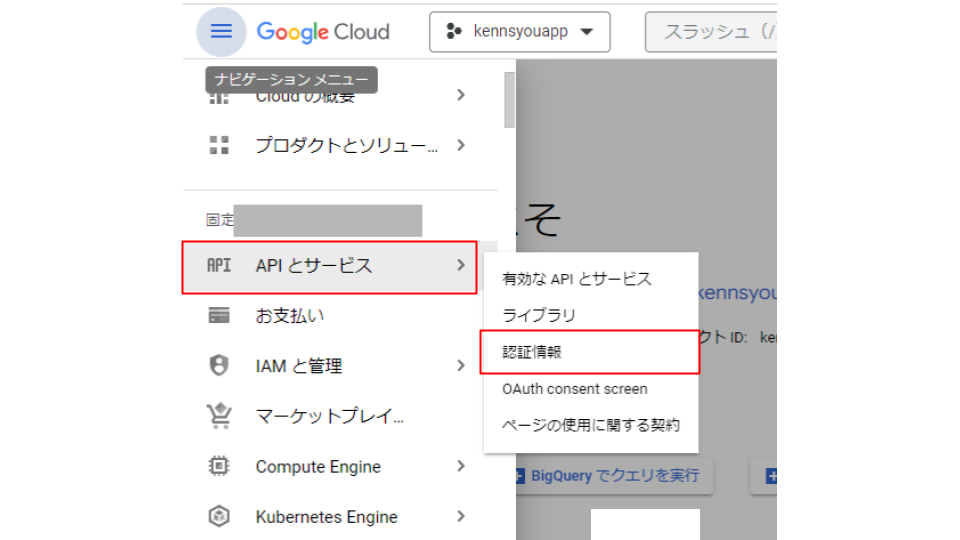Click the Google Cloud logo
Screen dimensions: 960x540
[x=323, y=32]
